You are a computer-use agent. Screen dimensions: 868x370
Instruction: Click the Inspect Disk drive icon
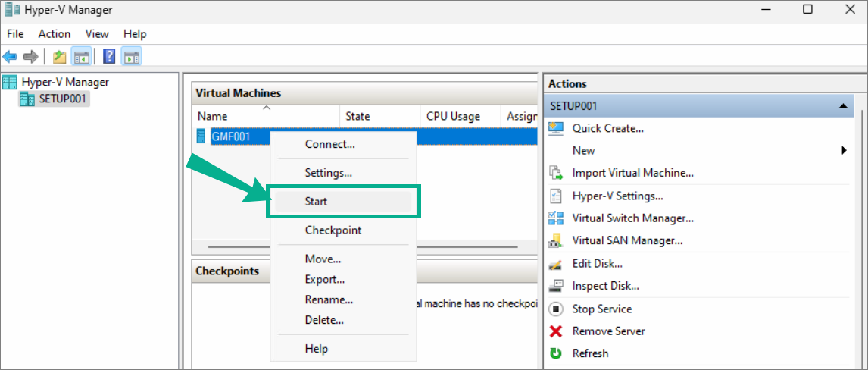click(556, 286)
